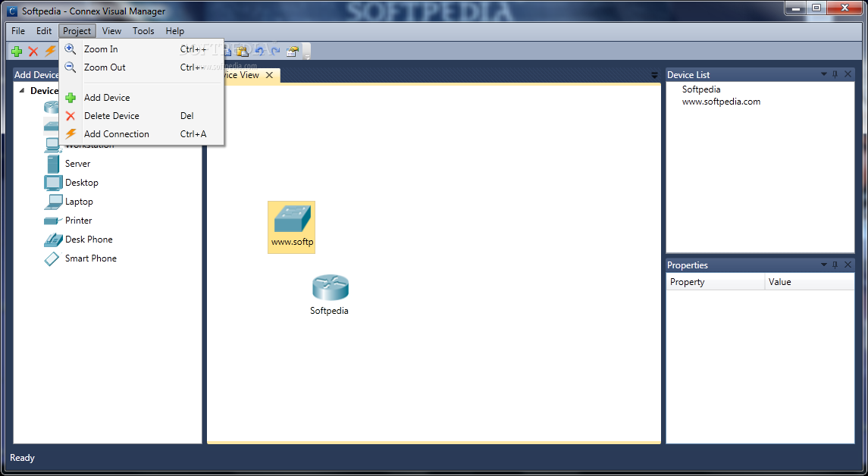Close the Device View tab
The width and height of the screenshot is (868, 476).
[270, 75]
